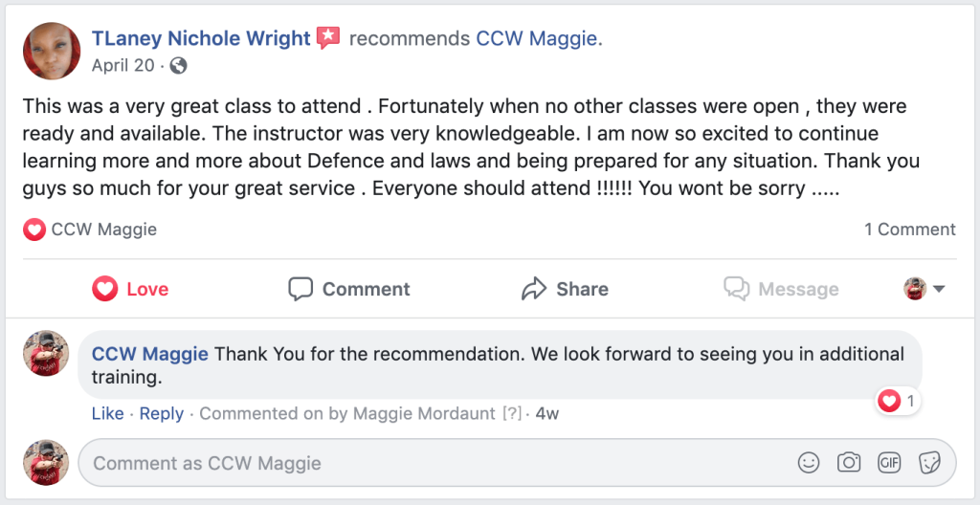Screen dimensions: 980x505
Task: Click the GIF icon in comment box
Action: point(889,463)
